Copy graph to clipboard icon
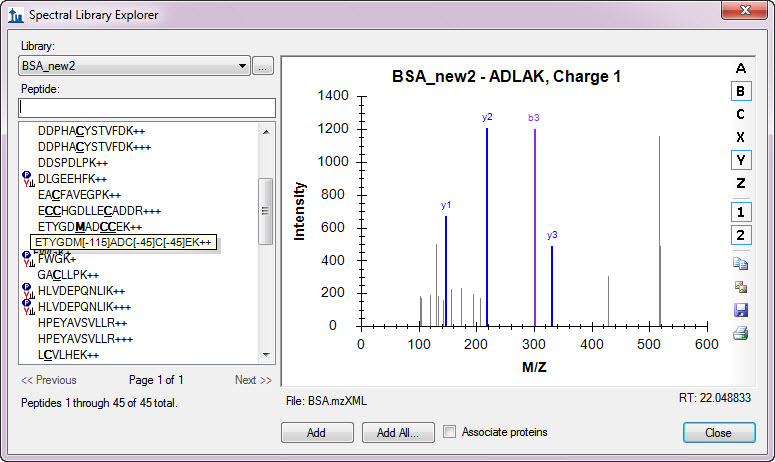The width and height of the screenshot is (775, 462). 740,264
